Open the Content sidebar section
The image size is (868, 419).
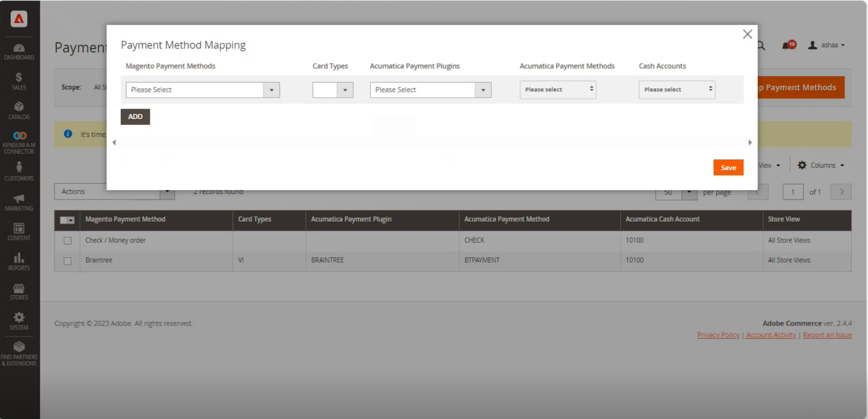19,231
